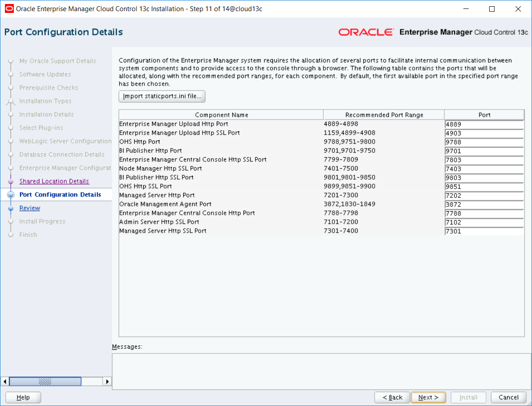Open Shared Location Details step link
The image size is (532, 406).
click(54, 181)
